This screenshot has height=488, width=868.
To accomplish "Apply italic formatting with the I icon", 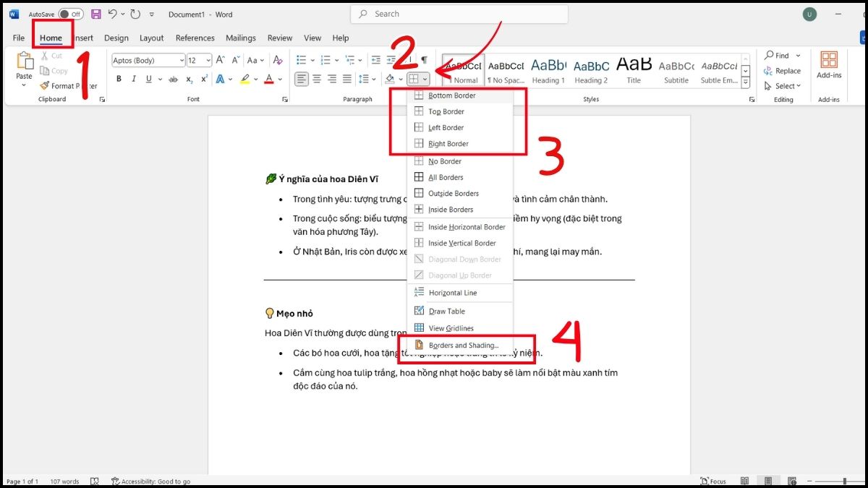I will pyautogui.click(x=134, y=79).
